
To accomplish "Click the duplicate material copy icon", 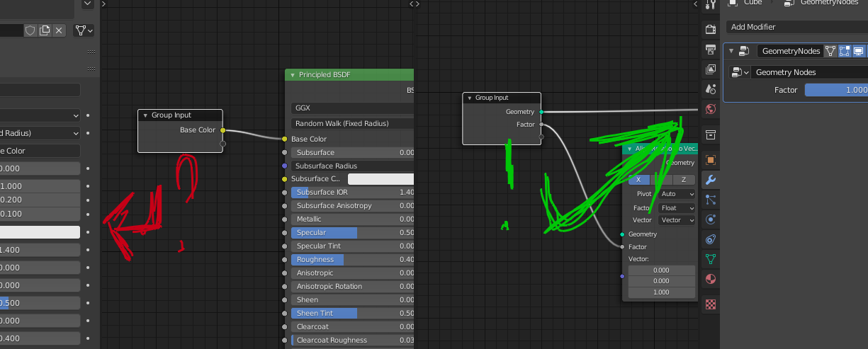I will click(x=45, y=30).
